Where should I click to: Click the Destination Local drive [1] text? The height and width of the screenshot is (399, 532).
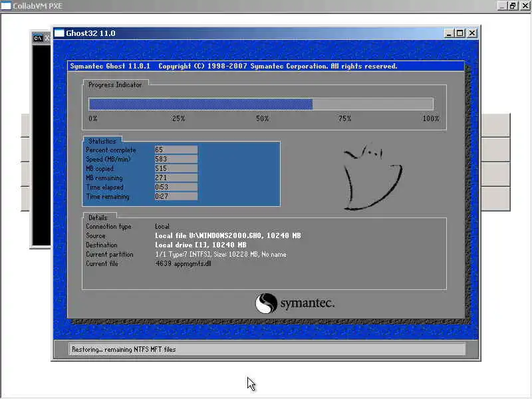click(201, 245)
